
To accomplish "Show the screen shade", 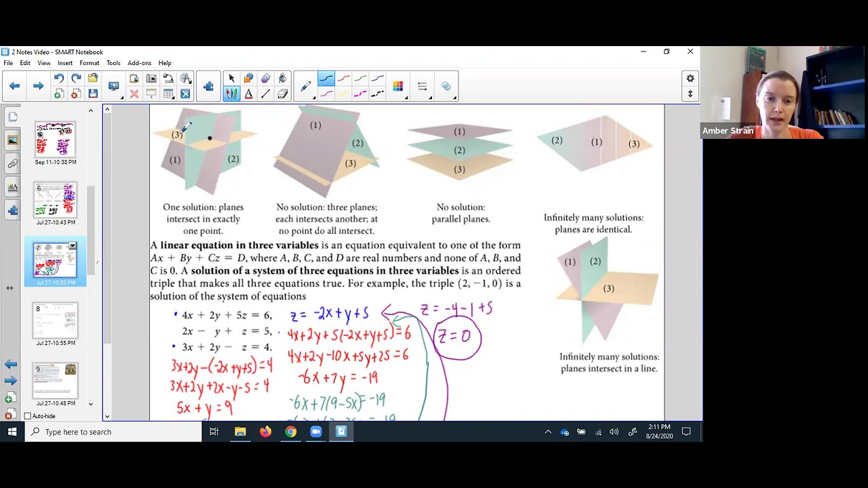I will pos(151,94).
